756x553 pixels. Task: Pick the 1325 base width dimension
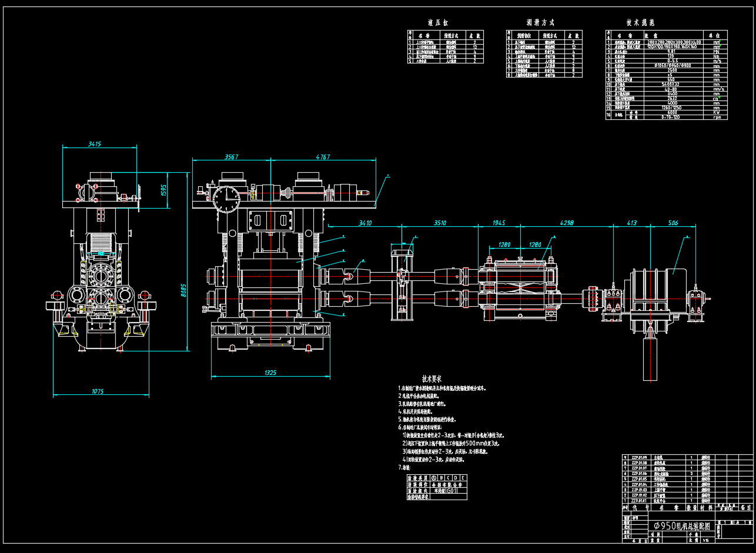tap(270, 372)
